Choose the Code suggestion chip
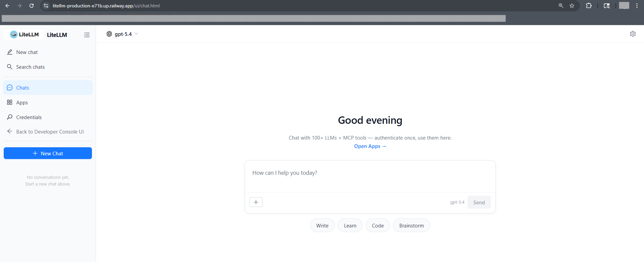Image resolution: width=644 pixels, height=262 pixels. point(378,225)
